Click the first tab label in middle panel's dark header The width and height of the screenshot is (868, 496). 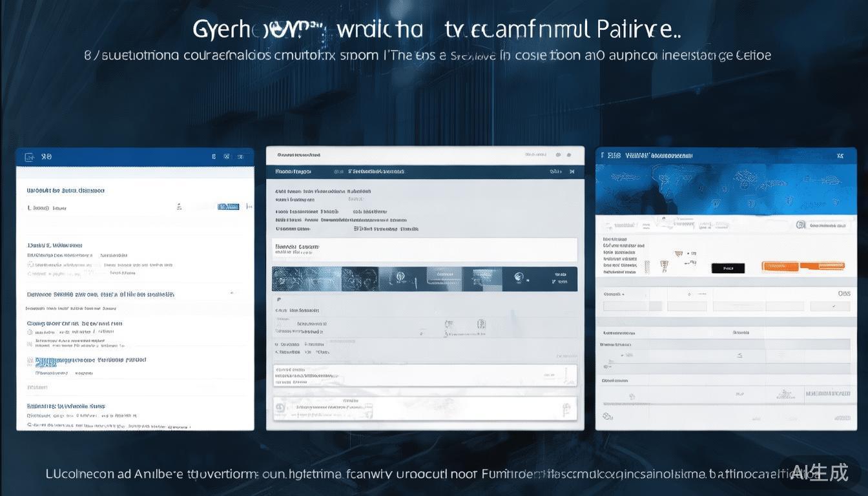coord(293,172)
